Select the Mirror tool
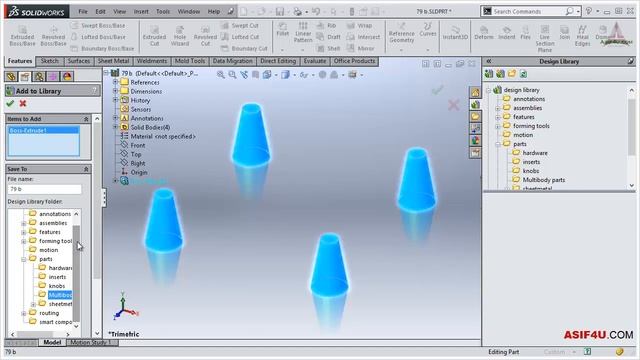Screen dimensions: 640x360 (x=360, y=48)
